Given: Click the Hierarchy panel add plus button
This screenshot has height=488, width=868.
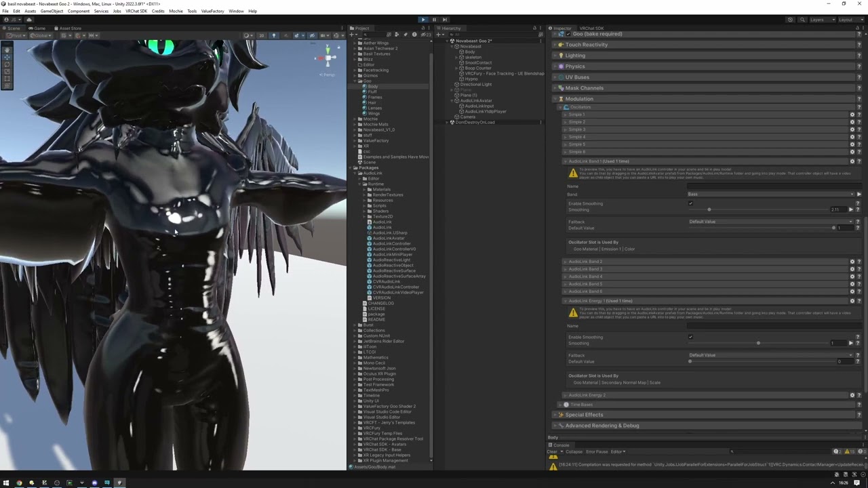Looking at the screenshot, I should tap(440, 35).
